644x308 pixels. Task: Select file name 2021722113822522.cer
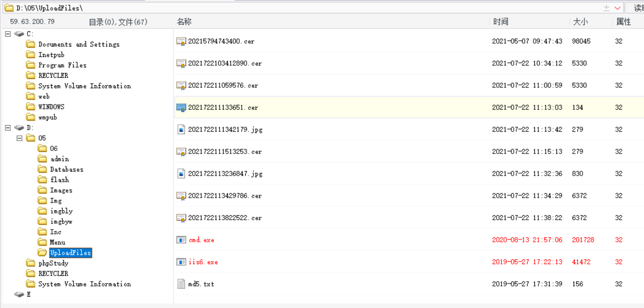click(x=225, y=218)
